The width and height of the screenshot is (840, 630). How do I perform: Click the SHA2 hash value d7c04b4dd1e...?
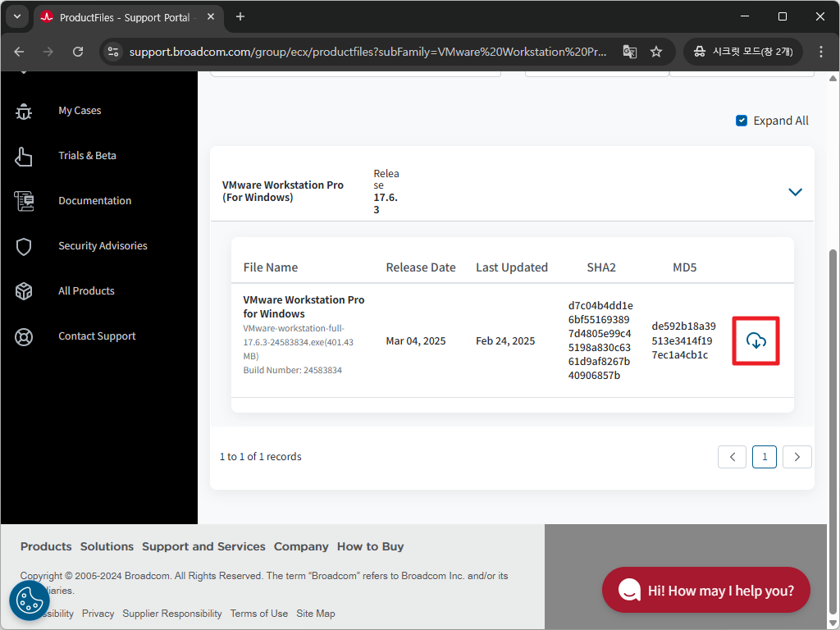600,340
